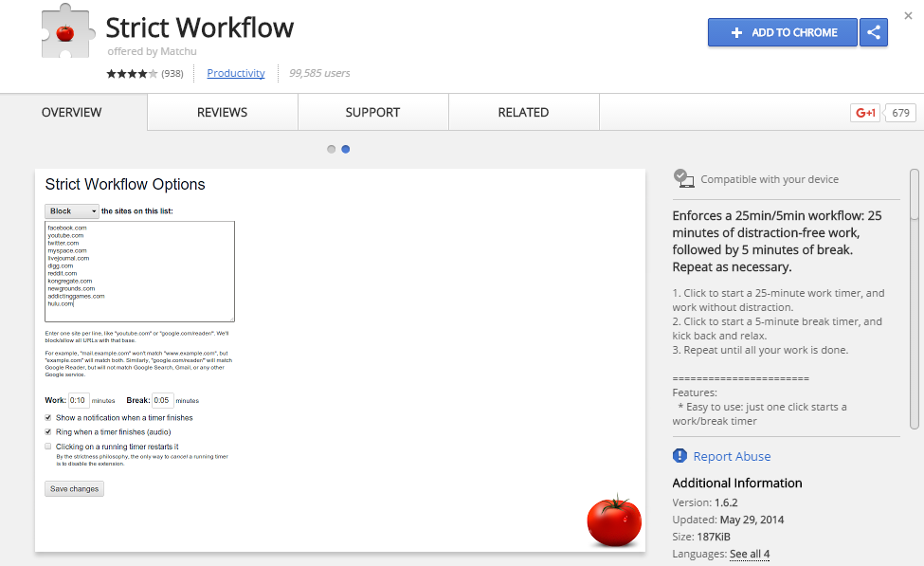Click the Strict Workflow tomato puzzle icon
This screenshot has height=566, width=924.
point(67,31)
